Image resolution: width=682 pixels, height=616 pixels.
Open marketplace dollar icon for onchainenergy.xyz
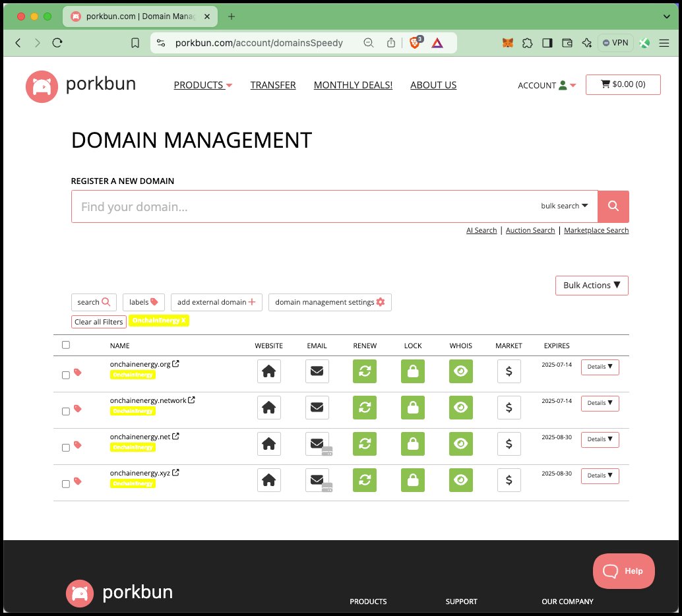(509, 480)
